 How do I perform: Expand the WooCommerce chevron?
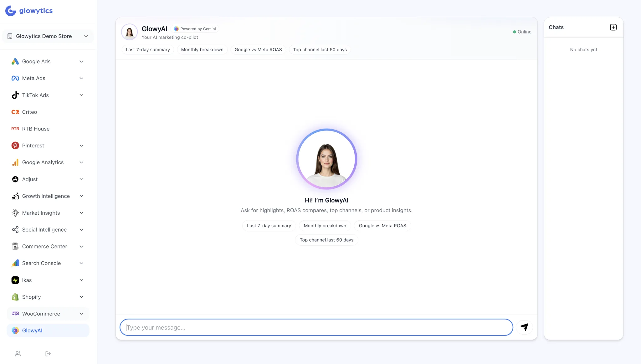click(x=81, y=314)
